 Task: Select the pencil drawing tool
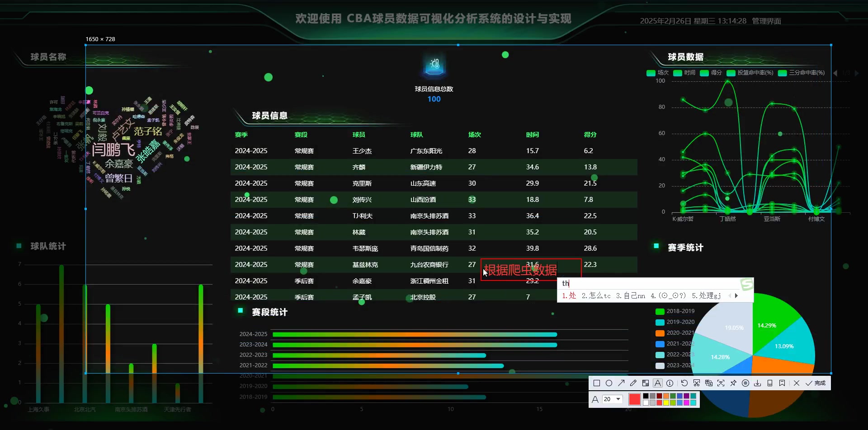click(x=633, y=383)
